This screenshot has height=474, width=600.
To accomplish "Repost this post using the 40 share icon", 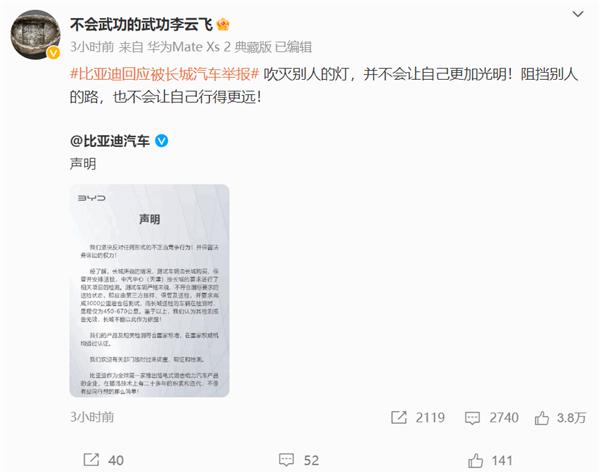I will point(91,460).
